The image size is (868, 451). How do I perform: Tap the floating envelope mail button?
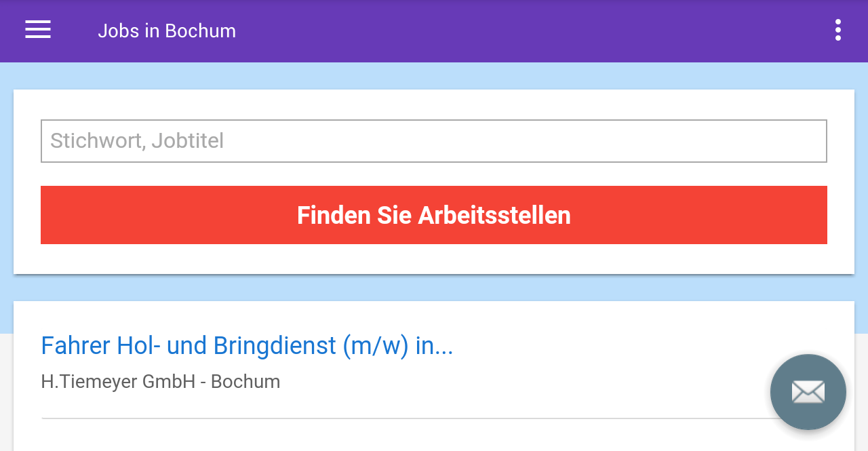808,391
